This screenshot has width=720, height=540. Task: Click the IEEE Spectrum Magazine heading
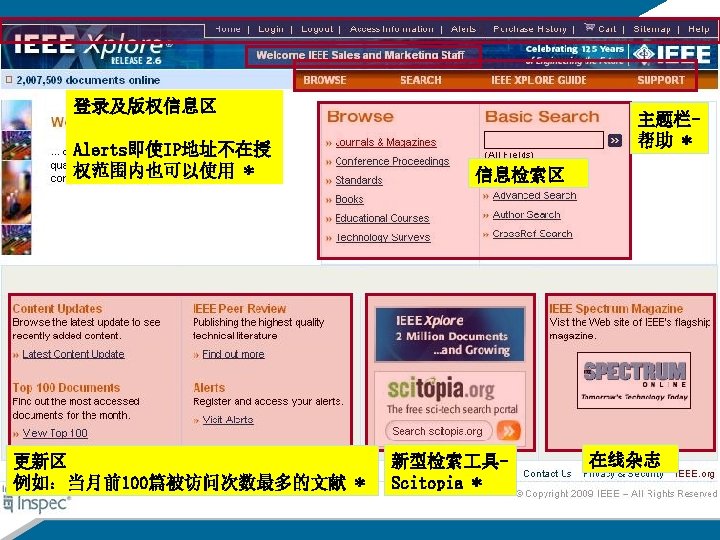pyautogui.click(x=616, y=309)
